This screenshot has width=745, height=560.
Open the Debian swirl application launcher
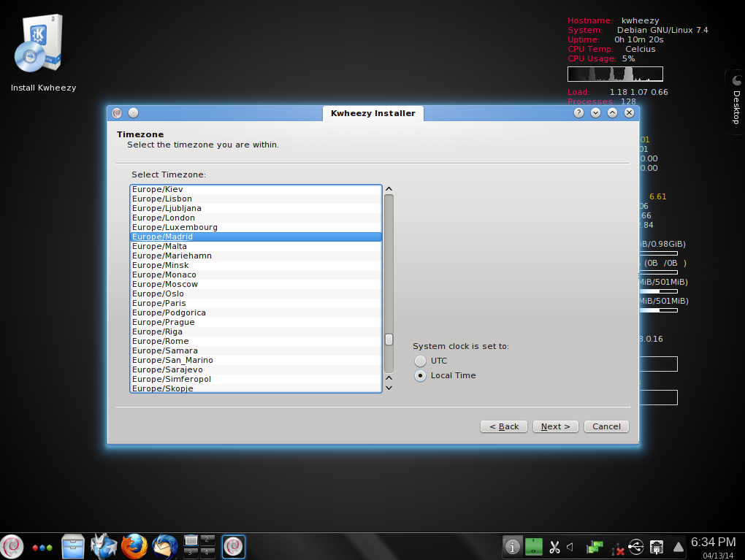[x=12, y=546]
